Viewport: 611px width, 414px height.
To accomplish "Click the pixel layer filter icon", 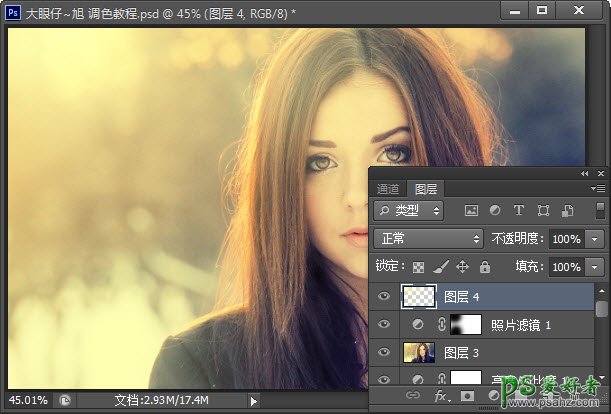I will (x=471, y=211).
